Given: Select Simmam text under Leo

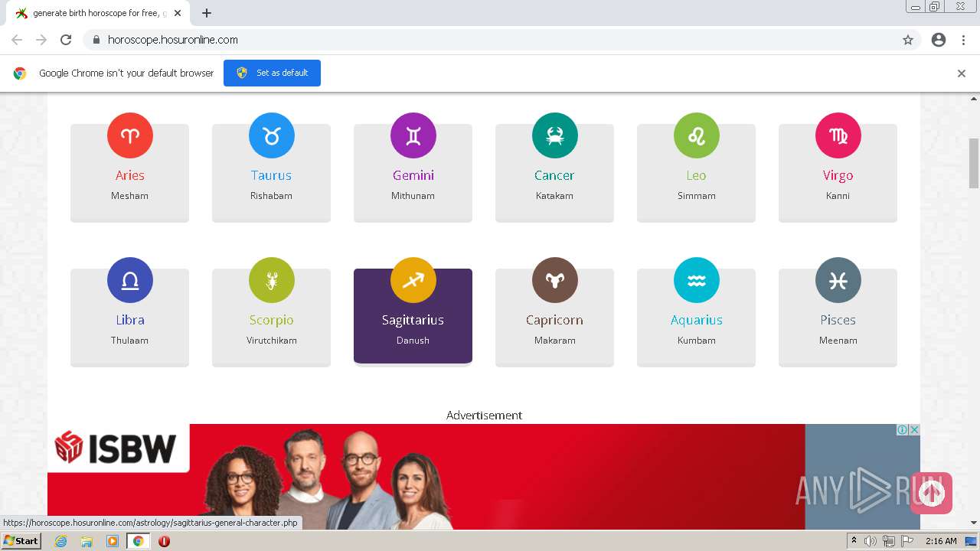Looking at the screenshot, I should pos(697,196).
